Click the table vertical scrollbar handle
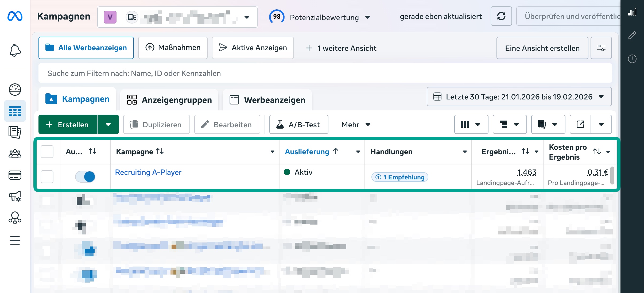Image resolution: width=644 pixels, height=293 pixels. coord(612,175)
